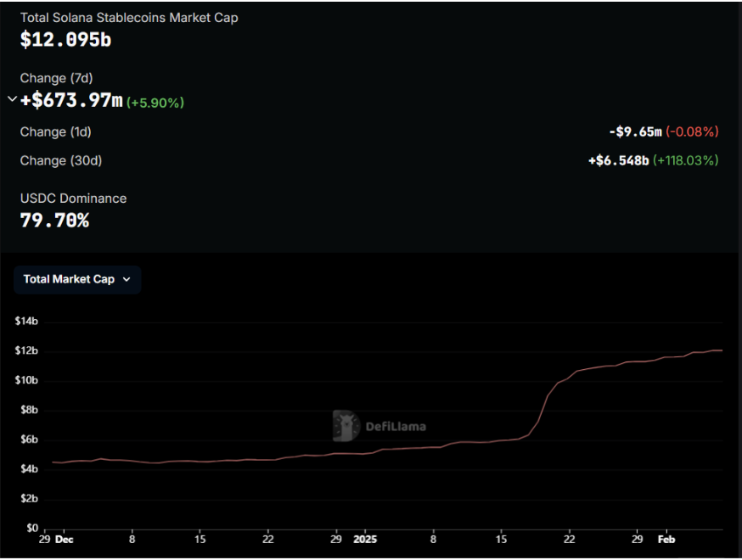742x560 pixels.
Task: Click the +$673.97m seven-day change value
Action: tap(71, 100)
